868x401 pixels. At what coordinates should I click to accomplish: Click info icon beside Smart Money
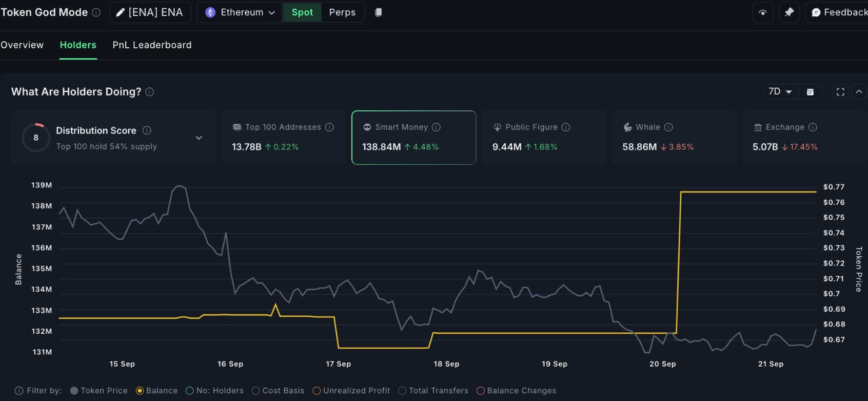coord(436,127)
